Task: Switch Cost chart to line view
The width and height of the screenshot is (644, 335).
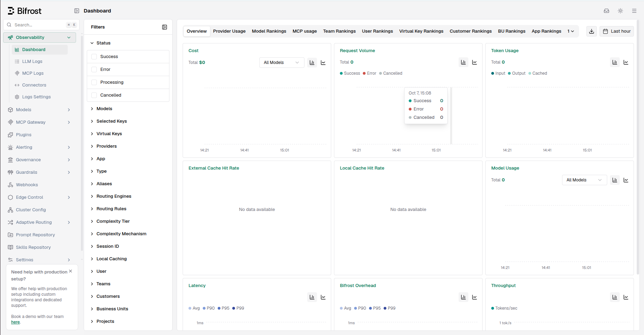Action: pos(323,63)
